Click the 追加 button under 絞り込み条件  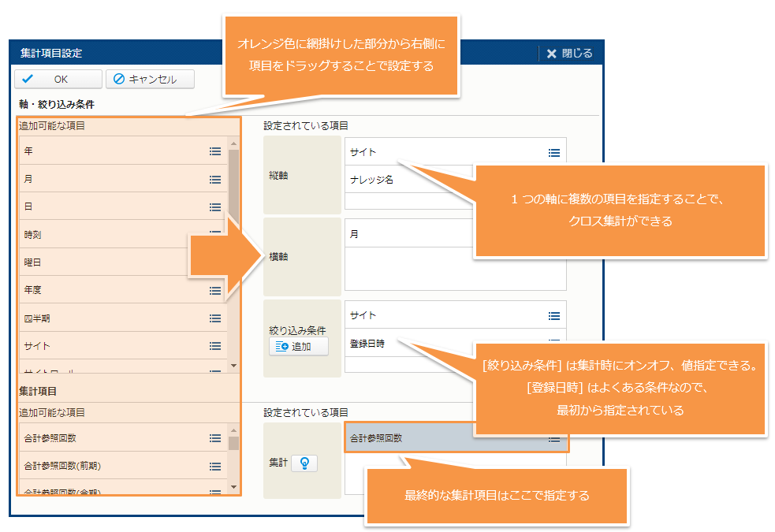point(299,347)
